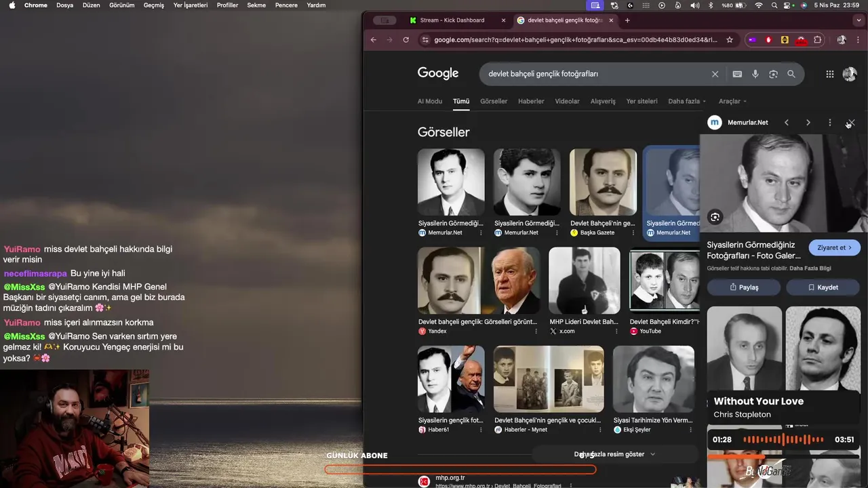Expand Araçlar tools dropdown

(732, 101)
